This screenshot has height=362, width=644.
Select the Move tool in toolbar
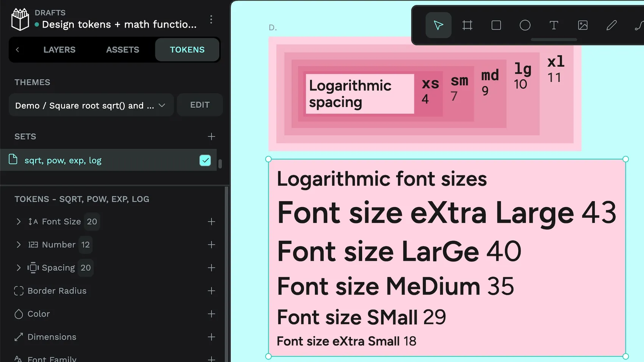click(x=438, y=25)
